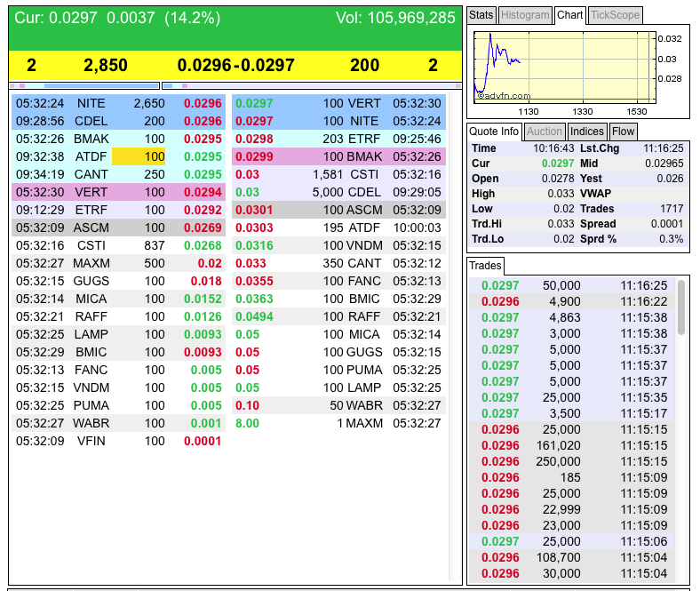Select the CANT bid row with 250
The width and height of the screenshot is (700, 591).
[x=118, y=174]
